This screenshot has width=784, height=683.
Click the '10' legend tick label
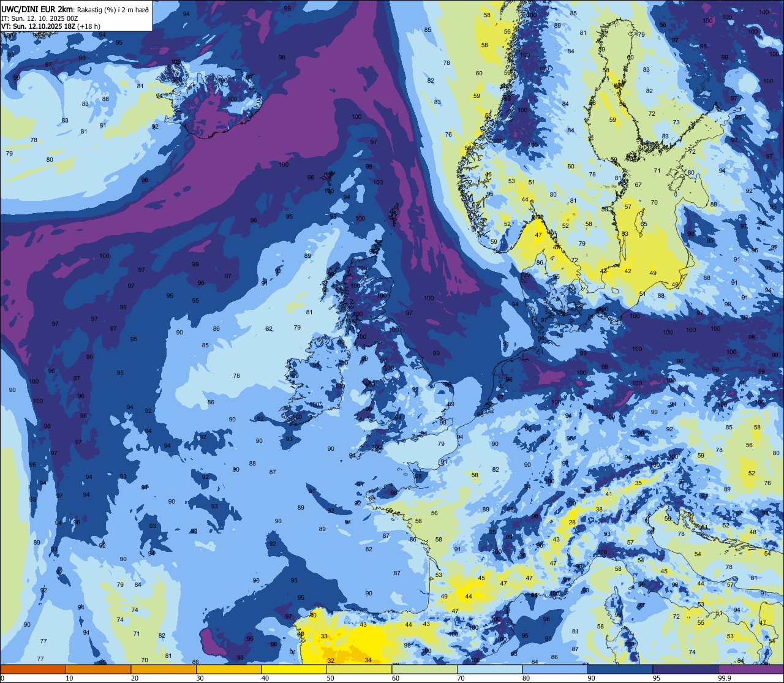pos(69,678)
